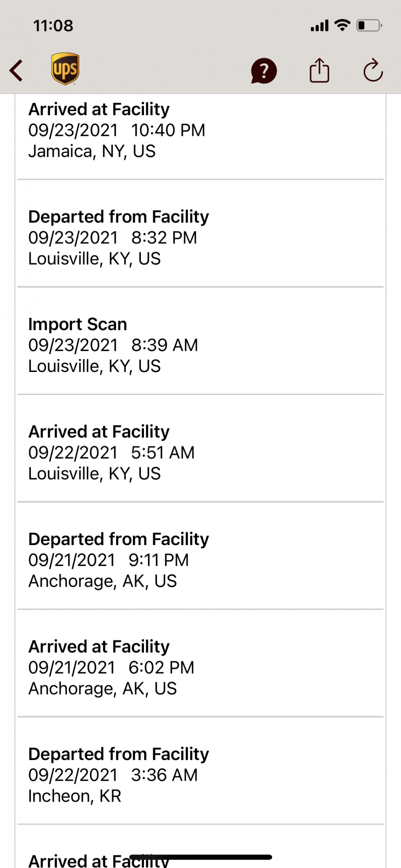This screenshot has height=868, width=401.
Task: Tap Departed from Facility Anchorage 9:11 PM entry
Action: [200, 560]
